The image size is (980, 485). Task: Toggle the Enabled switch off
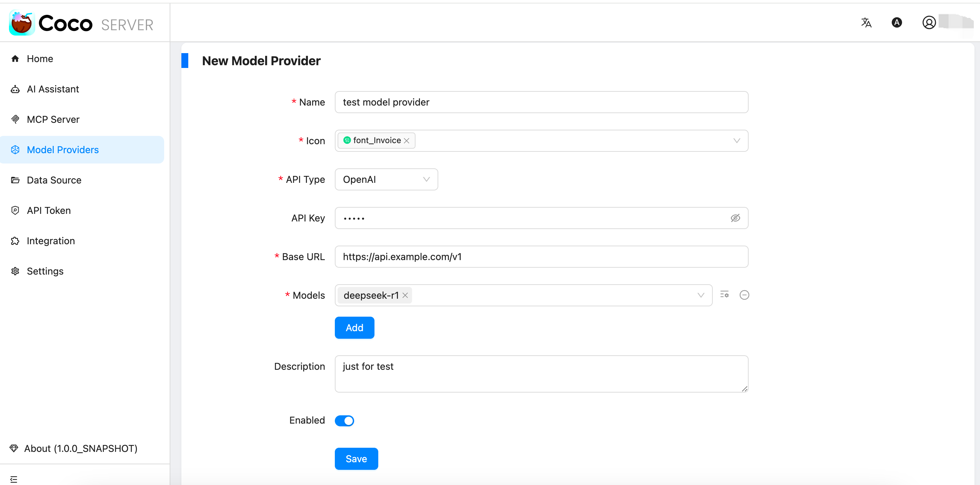tap(344, 420)
